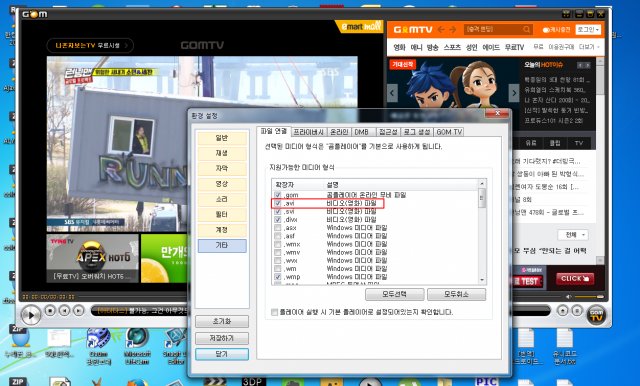Image resolution: width=640 pixels, height=386 pixels.
Task: Click the play button in the GOM player
Action: tap(31, 315)
